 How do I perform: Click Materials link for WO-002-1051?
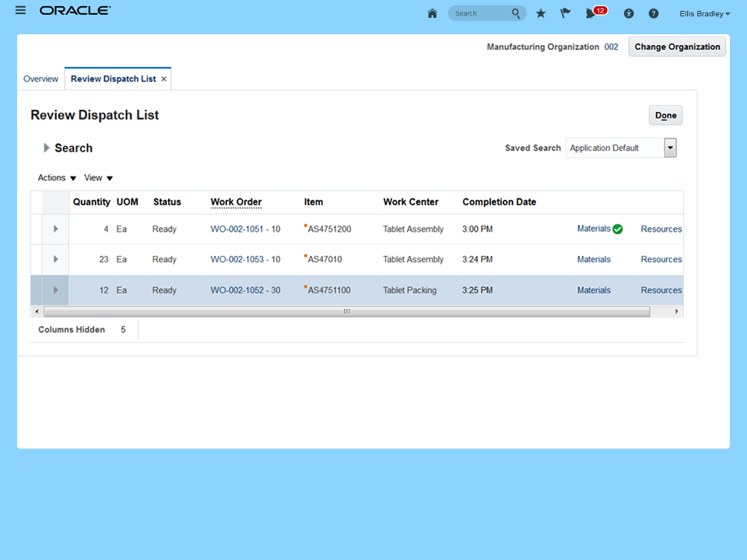point(594,229)
